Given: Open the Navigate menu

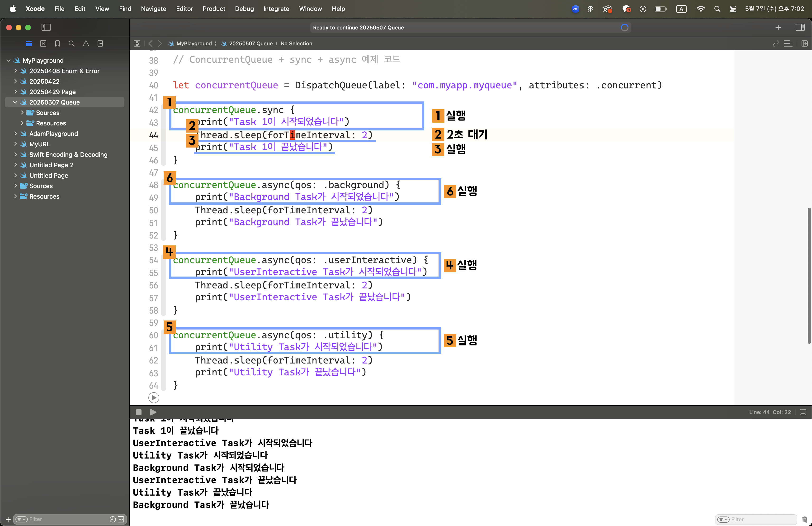Looking at the screenshot, I should pyautogui.click(x=154, y=9).
